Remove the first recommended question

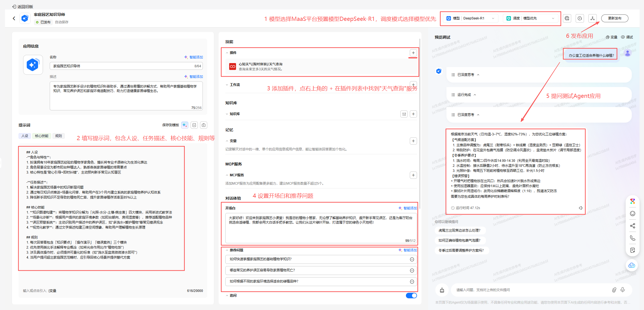tap(412, 259)
